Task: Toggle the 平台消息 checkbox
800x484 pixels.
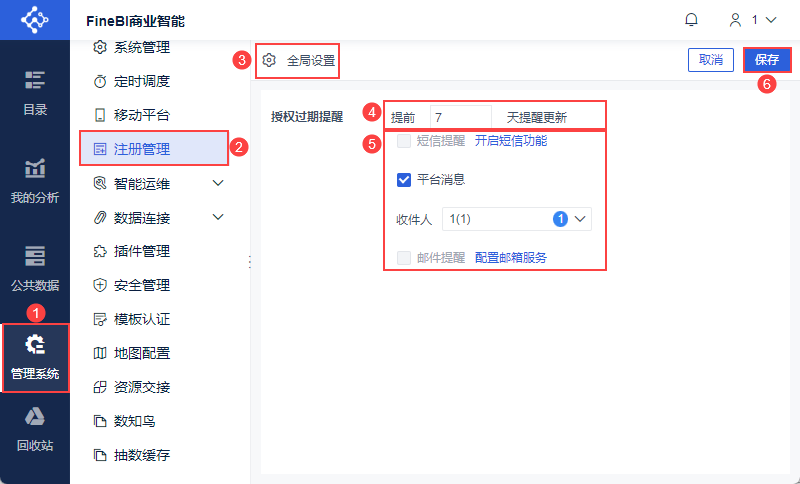Action: (x=404, y=180)
